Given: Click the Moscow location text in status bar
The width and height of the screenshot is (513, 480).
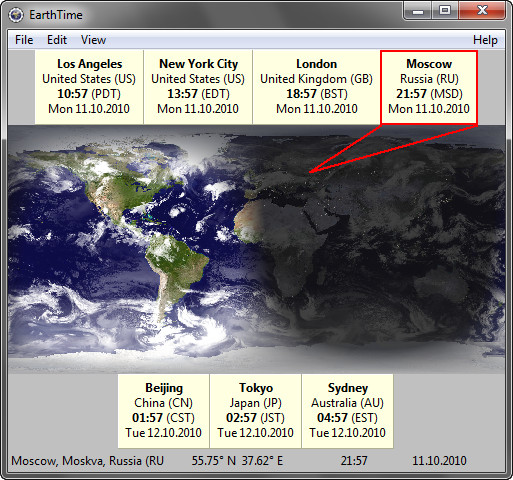Looking at the screenshot, I should coord(88,461).
